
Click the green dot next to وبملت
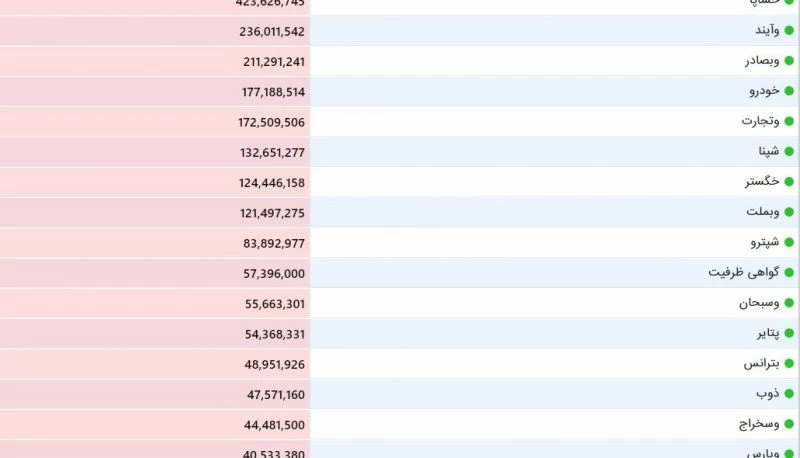coord(789,212)
